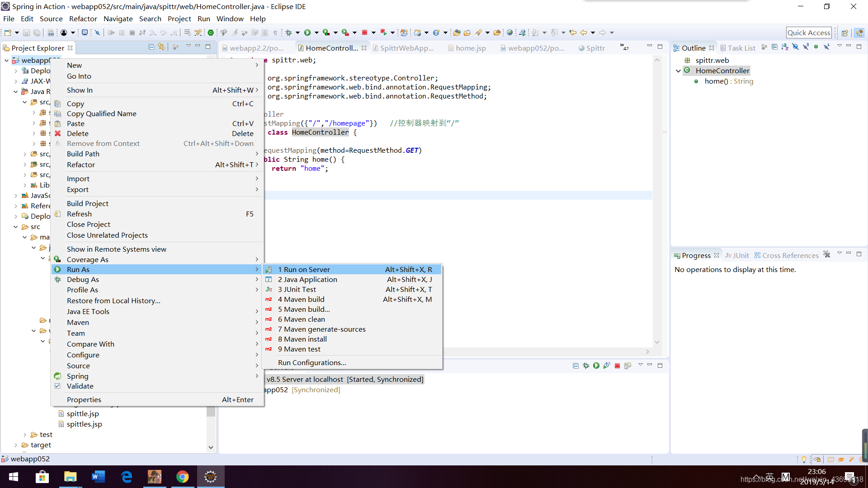Image resolution: width=868 pixels, height=488 pixels.
Task: Expand the target folder in Project Explorer
Action: click(16, 445)
